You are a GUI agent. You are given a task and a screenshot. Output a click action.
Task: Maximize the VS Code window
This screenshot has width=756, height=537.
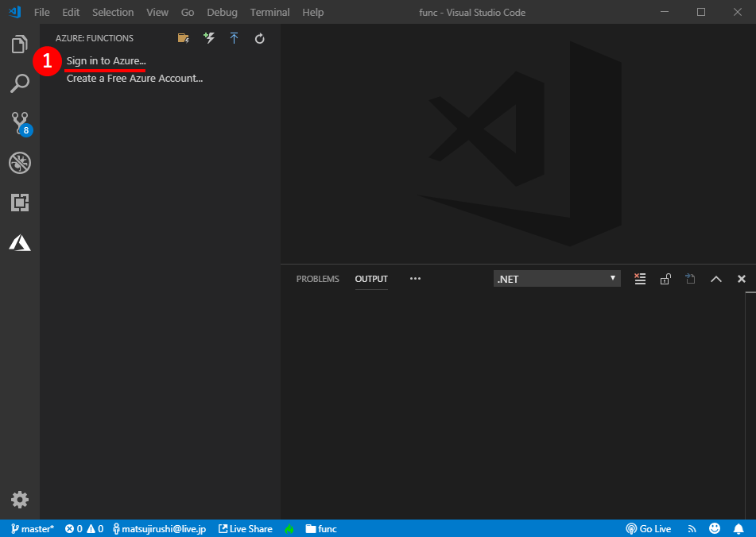[701, 12]
